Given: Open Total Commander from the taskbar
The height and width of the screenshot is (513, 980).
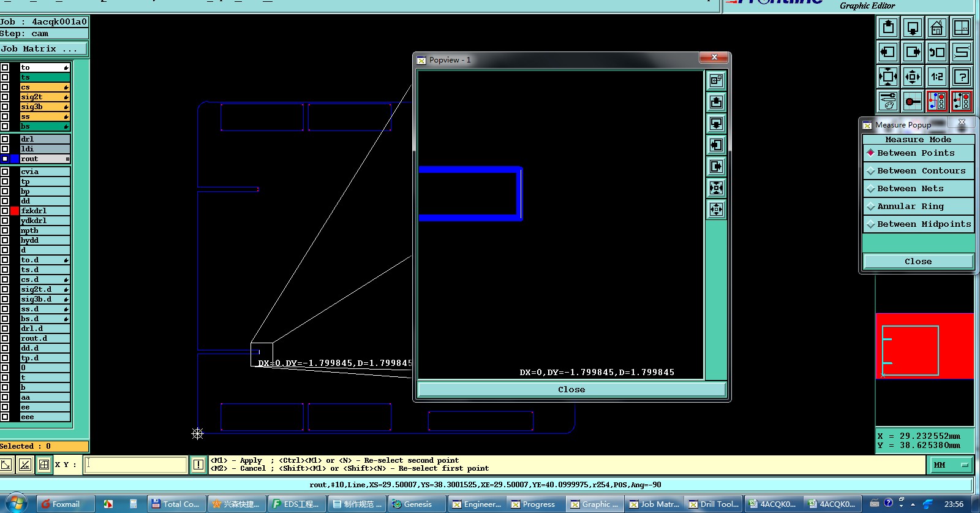Looking at the screenshot, I should pos(176,504).
